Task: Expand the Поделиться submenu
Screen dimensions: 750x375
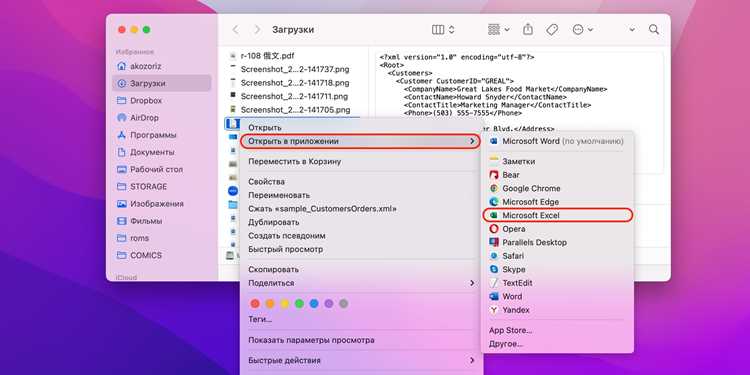Action: point(361,283)
